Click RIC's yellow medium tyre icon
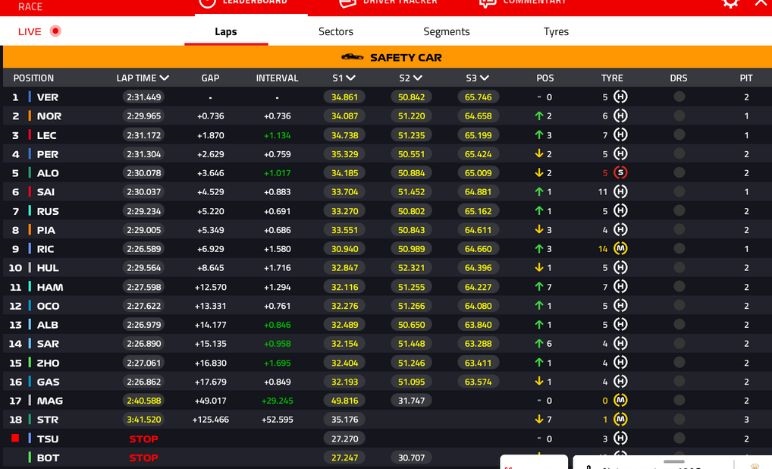The width and height of the screenshot is (772, 469). 621,249
